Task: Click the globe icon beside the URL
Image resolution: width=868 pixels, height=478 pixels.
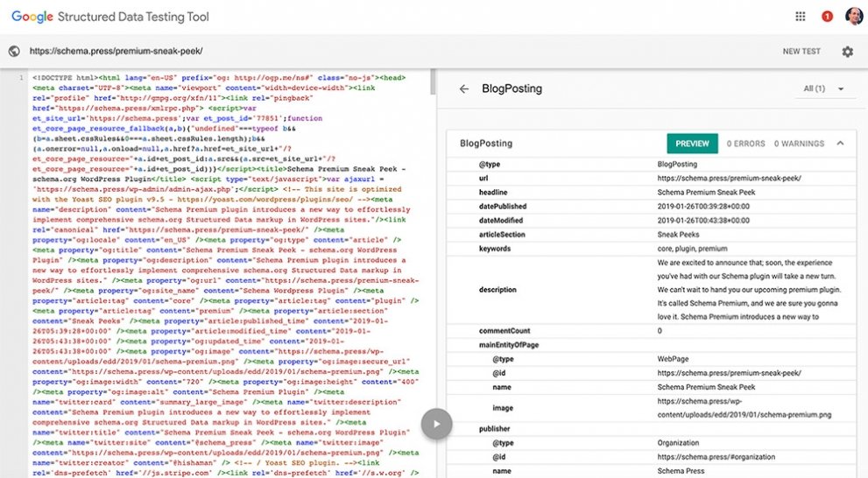Action: pos(14,52)
